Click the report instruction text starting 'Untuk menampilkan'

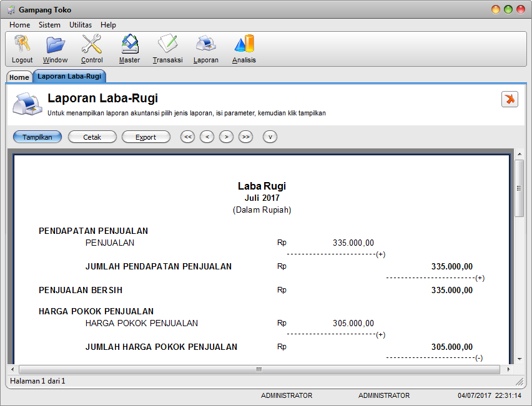[187, 113]
